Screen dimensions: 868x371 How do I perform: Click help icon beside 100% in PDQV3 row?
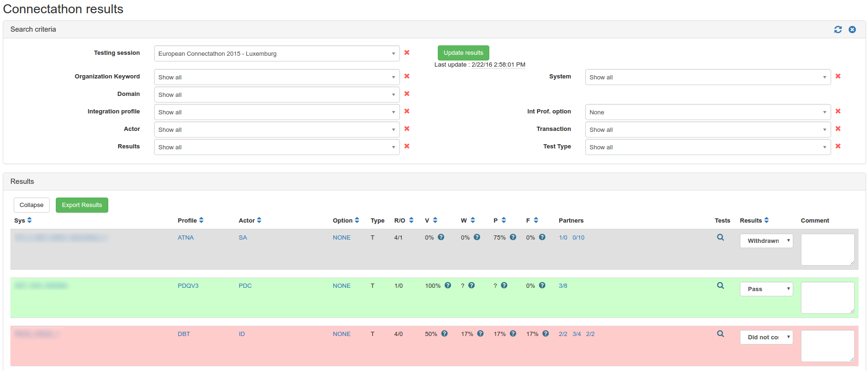(448, 285)
